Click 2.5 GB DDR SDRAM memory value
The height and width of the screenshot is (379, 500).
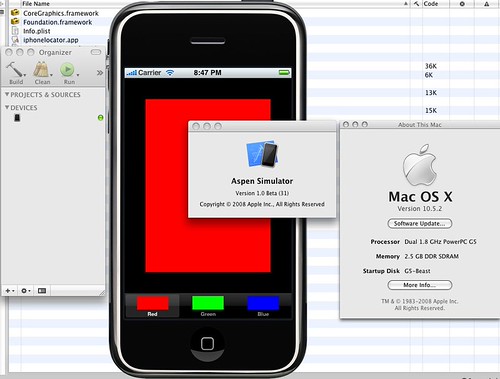[x=431, y=256]
